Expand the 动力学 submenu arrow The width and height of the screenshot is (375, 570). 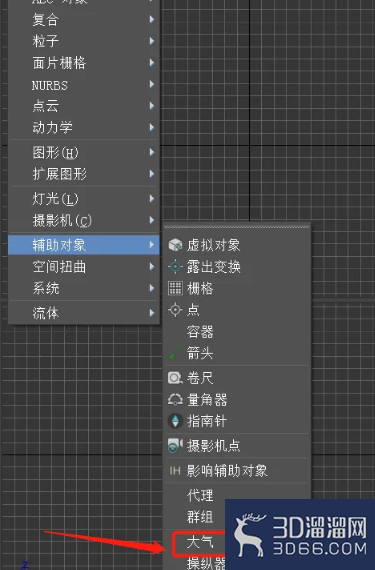pos(152,127)
